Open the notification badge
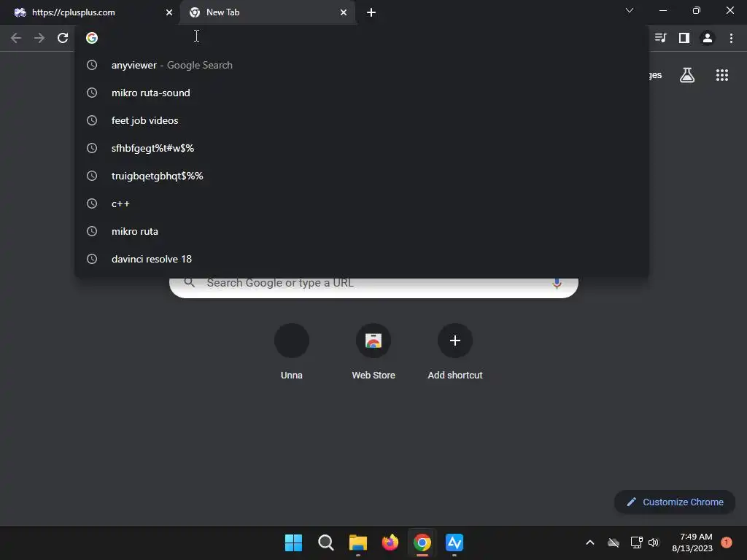This screenshot has width=747, height=560. coord(726,542)
